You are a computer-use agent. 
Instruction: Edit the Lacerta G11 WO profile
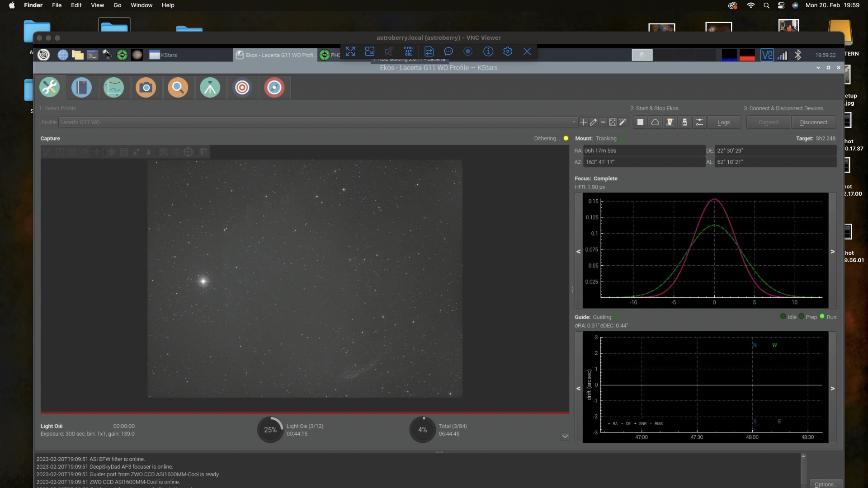593,122
